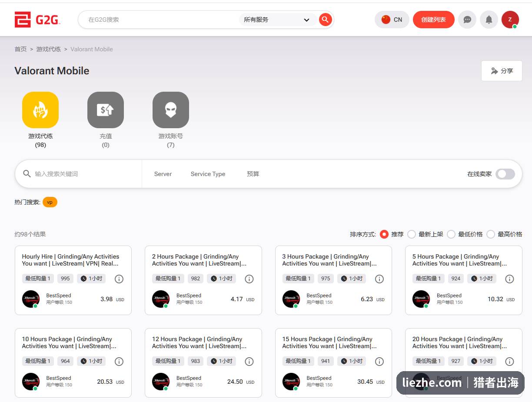
Task: Go to 游戏代练 breadcrumb link
Action: click(49, 49)
